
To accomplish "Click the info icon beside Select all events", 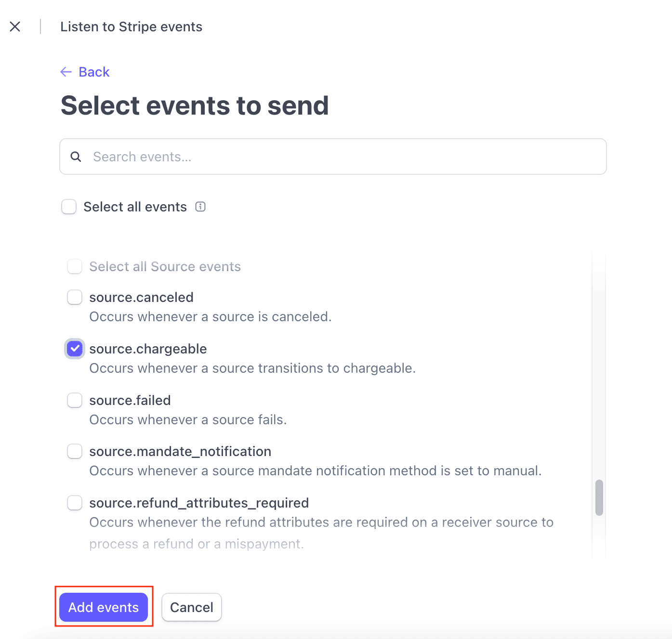I will [200, 207].
